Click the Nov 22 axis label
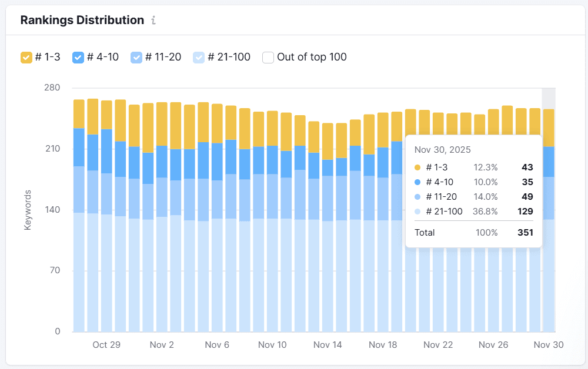Screen dimensions: 588x369 pyautogui.click(x=438, y=345)
